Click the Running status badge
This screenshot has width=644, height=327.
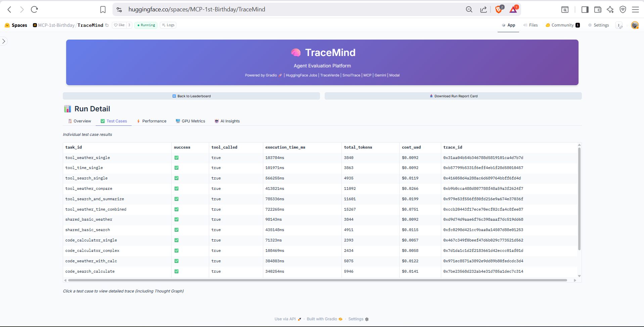click(146, 25)
